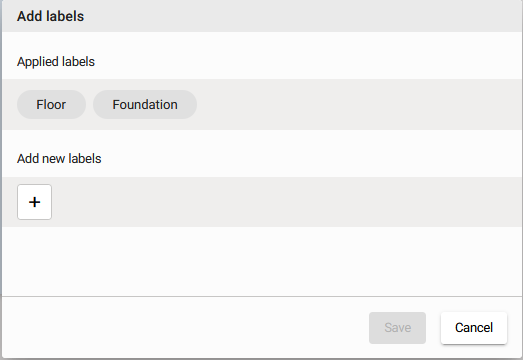
Task: Click the Add new labels heading
Action: coord(59,158)
